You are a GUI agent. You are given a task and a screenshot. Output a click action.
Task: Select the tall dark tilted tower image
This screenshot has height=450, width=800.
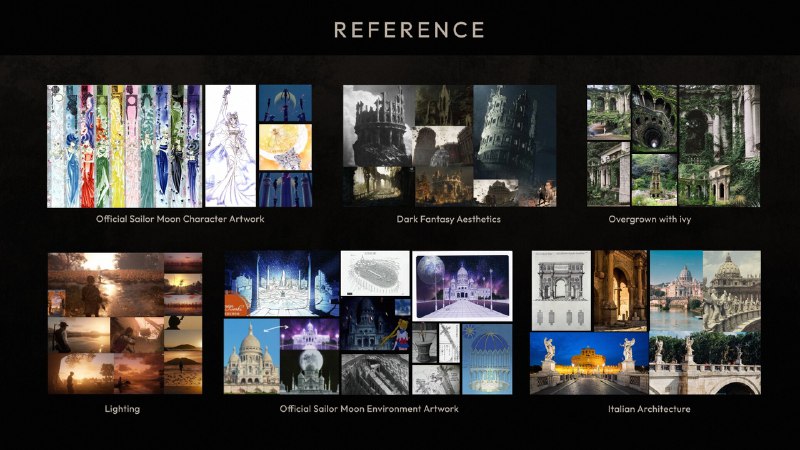[514, 132]
